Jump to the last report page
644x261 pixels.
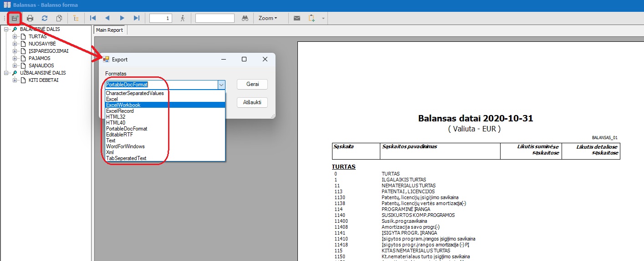pyautogui.click(x=136, y=18)
